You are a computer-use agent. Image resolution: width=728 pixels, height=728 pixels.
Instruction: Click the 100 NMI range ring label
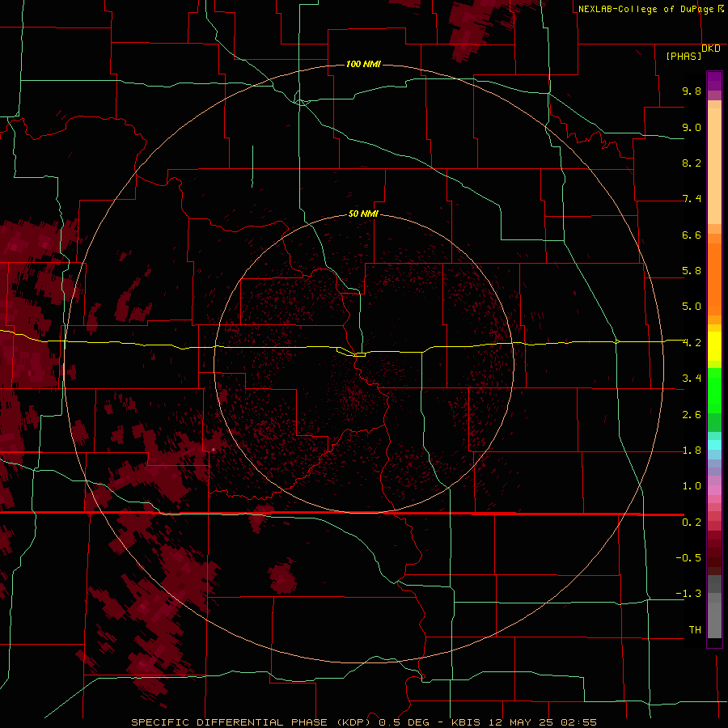click(x=363, y=64)
